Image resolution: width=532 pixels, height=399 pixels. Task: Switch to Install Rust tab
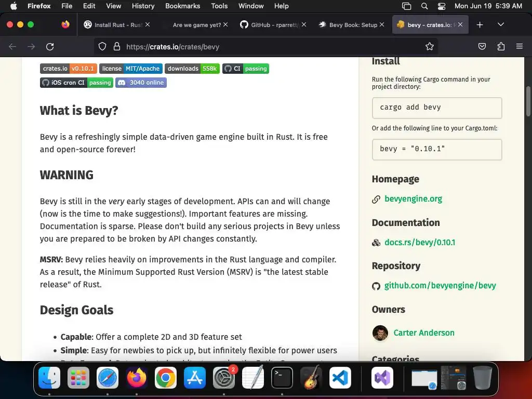point(114,25)
